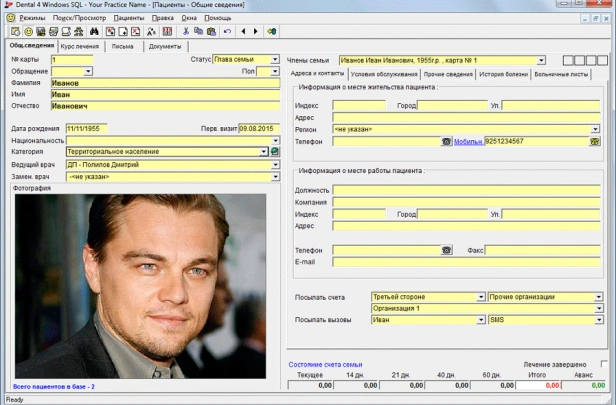Switch to the История болезни tab
The image size is (616, 405).
(503, 74)
